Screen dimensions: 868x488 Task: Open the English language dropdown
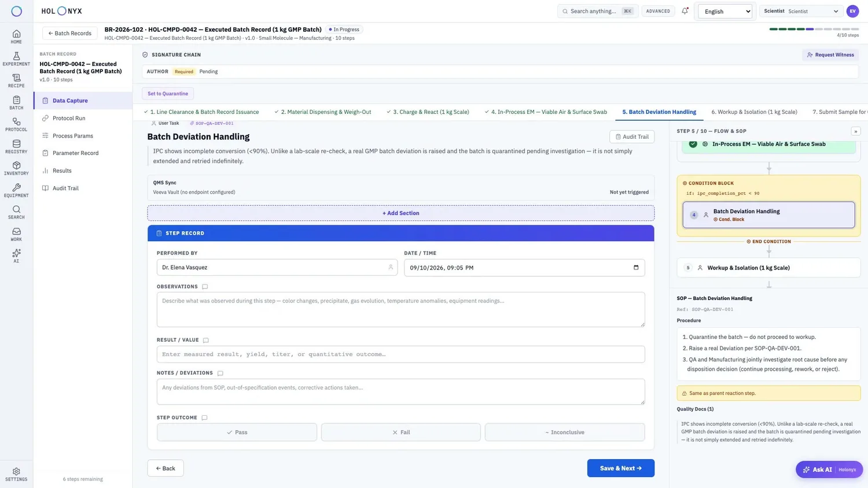[x=725, y=11]
